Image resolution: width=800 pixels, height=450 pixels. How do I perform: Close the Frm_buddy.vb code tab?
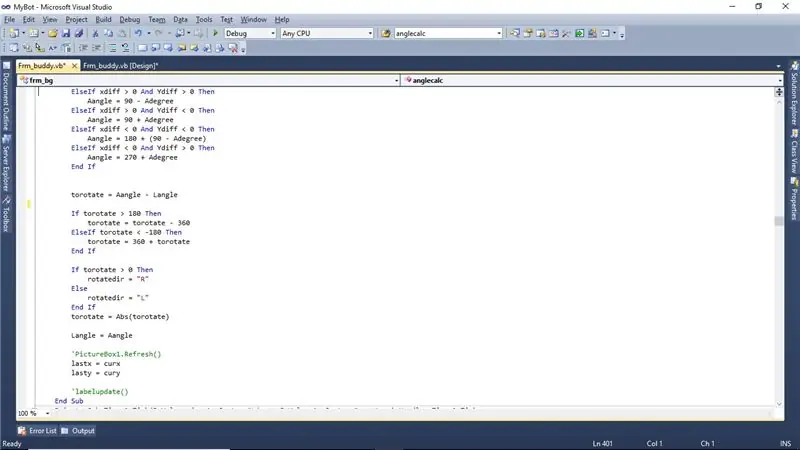[74, 66]
